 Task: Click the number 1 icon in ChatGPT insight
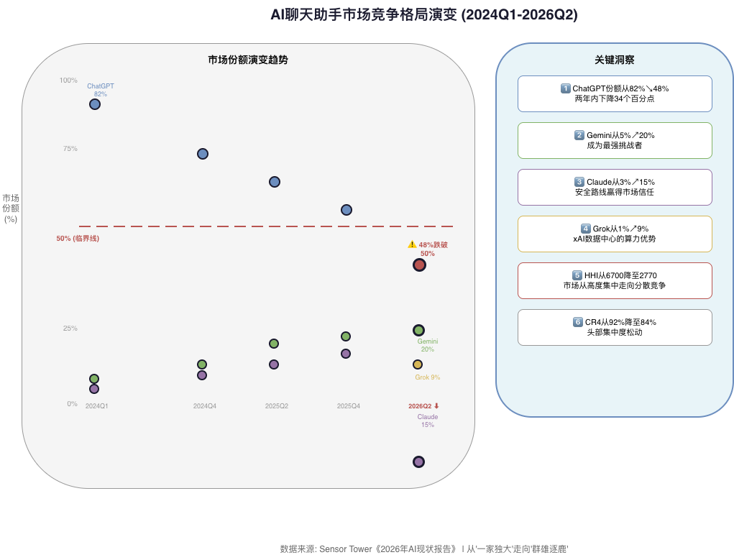pos(566,88)
